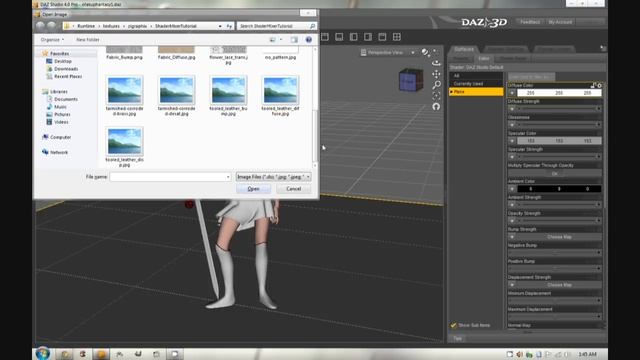
Task: Click the Ambient Color map button
Action: [x=512, y=189]
